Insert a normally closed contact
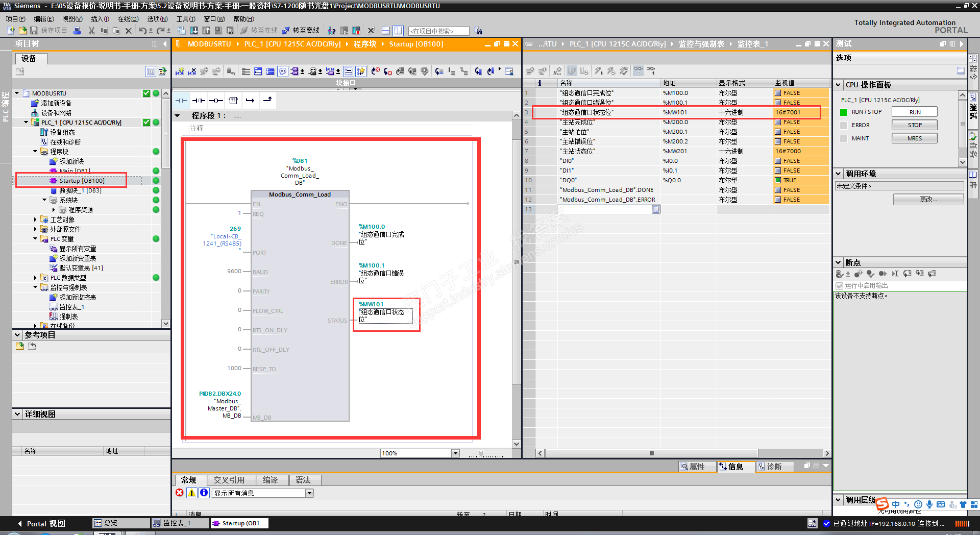 click(199, 101)
